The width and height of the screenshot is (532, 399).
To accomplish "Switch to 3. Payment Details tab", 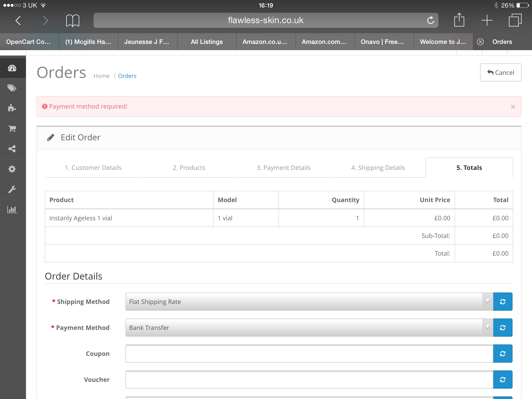I will [283, 168].
